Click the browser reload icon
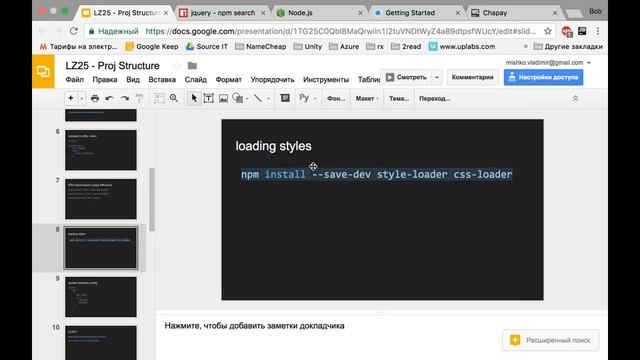 (73, 31)
